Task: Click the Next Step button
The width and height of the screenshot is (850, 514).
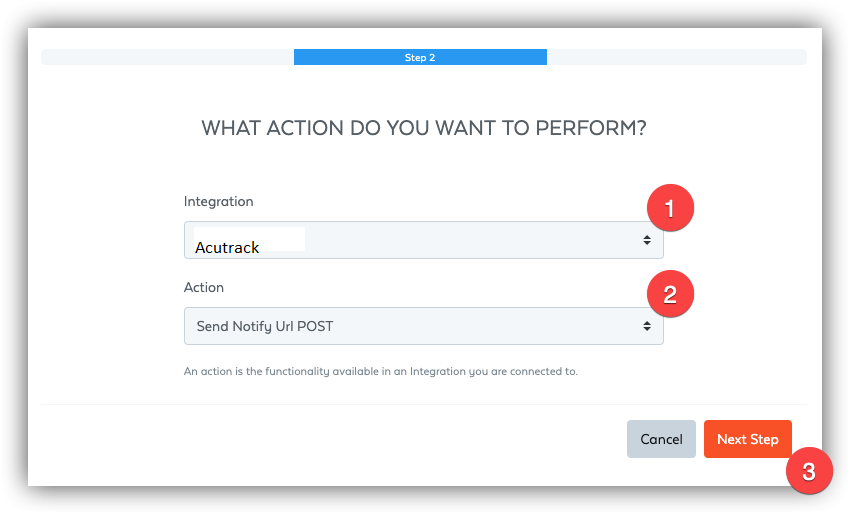Action: [x=748, y=439]
